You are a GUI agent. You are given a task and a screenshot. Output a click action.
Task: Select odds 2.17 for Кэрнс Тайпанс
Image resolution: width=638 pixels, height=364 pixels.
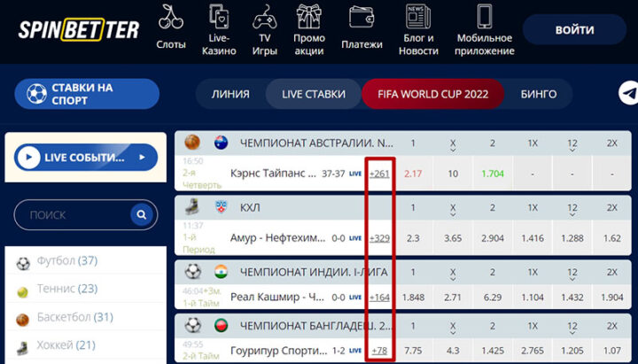[413, 174]
